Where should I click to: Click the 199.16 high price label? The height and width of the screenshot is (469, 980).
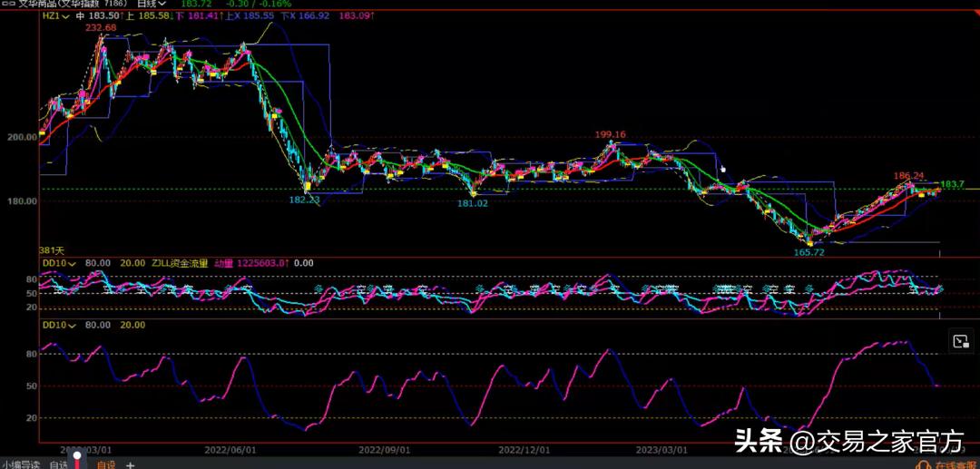(x=611, y=134)
